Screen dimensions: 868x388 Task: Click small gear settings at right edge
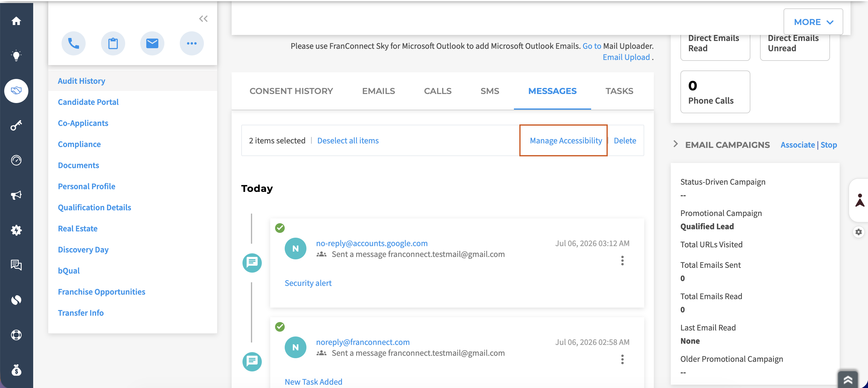859,232
